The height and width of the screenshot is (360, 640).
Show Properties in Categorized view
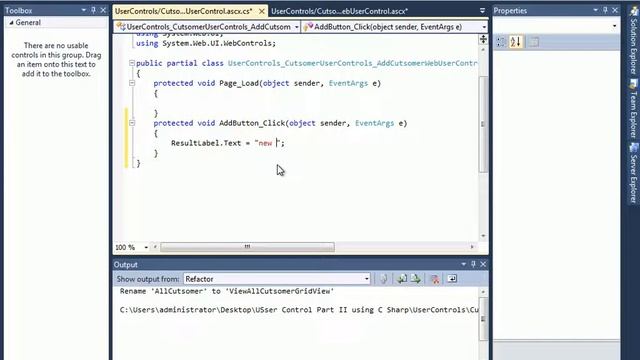click(501, 42)
